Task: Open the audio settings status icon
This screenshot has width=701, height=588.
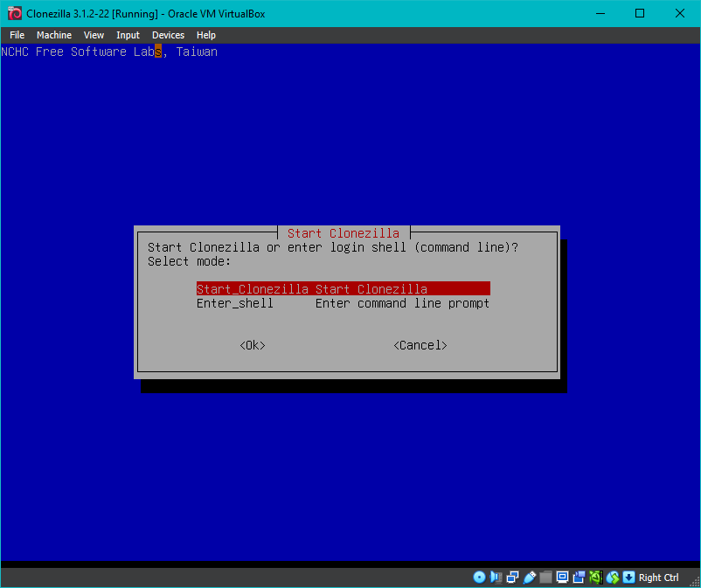Action: [x=496, y=578]
